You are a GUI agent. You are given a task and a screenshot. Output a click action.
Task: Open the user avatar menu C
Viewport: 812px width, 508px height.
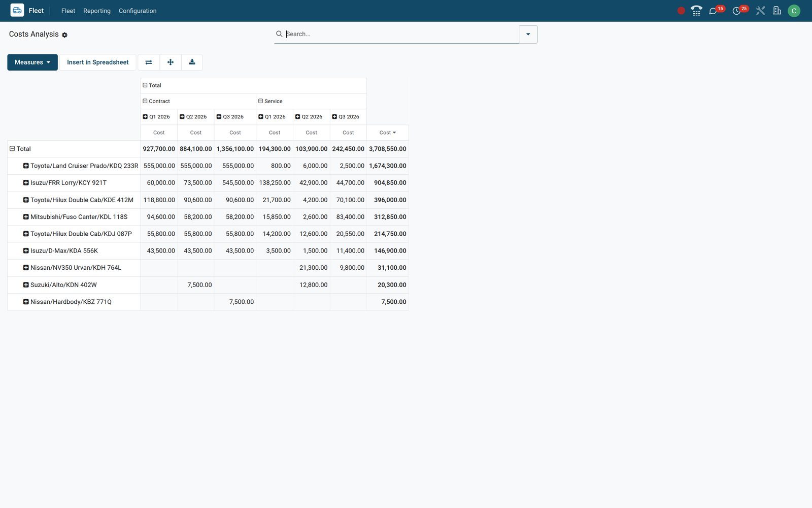point(794,11)
